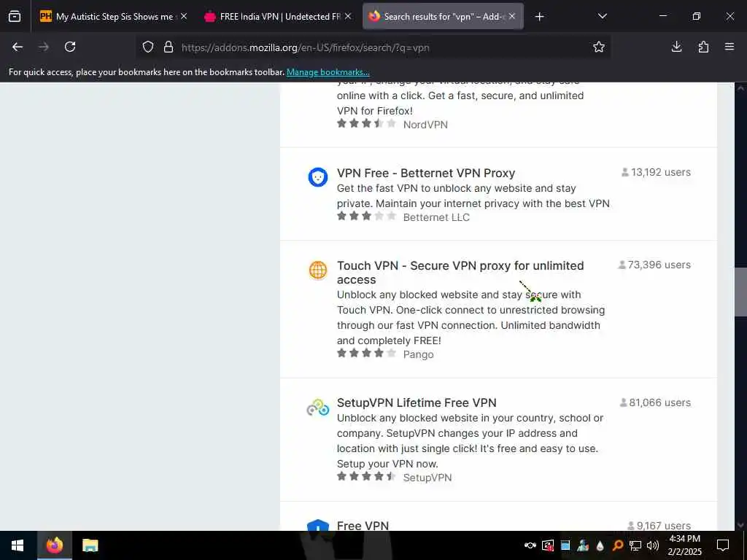Click "73,396 users" count

pos(654,265)
